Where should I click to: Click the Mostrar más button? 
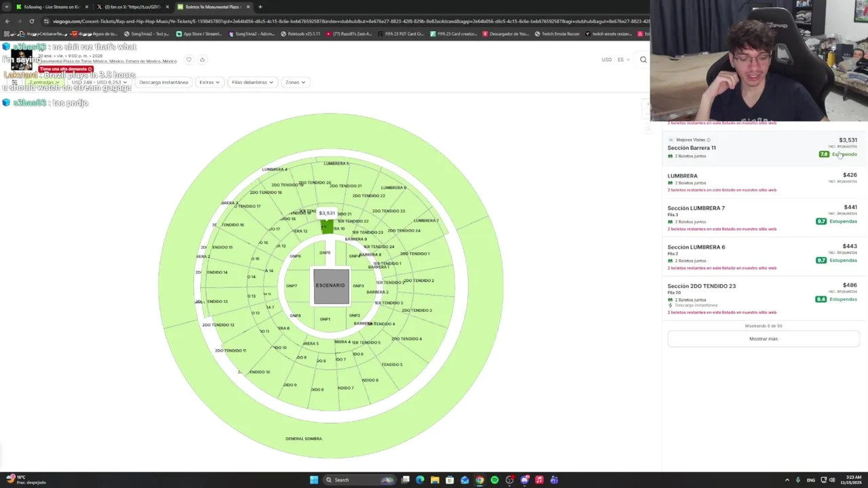click(764, 339)
